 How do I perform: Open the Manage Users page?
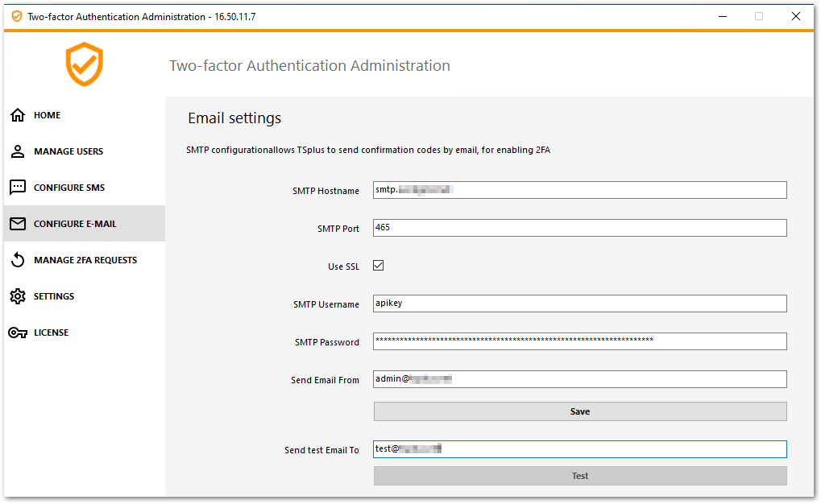(x=68, y=151)
